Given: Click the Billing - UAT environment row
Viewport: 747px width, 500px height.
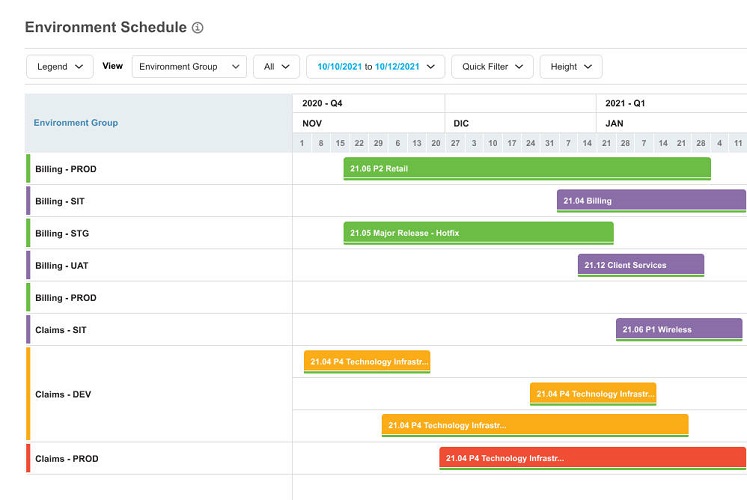Looking at the screenshot, I should pos(159,265).
